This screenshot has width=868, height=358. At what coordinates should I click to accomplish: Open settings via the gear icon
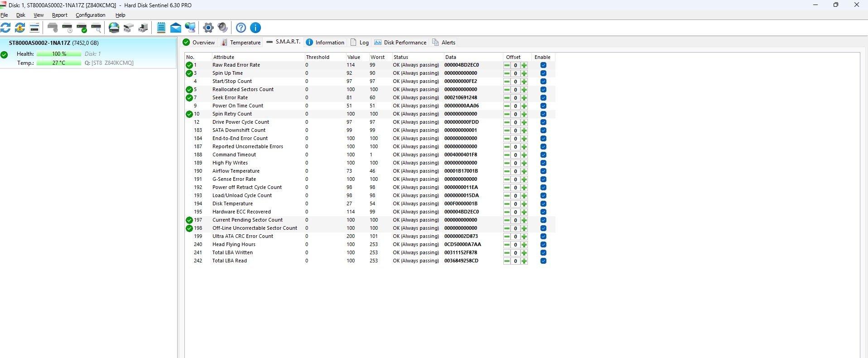click(208, 28)
